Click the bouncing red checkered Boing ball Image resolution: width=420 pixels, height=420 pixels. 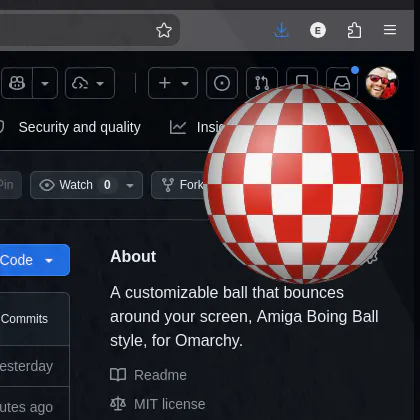(303, 183)
